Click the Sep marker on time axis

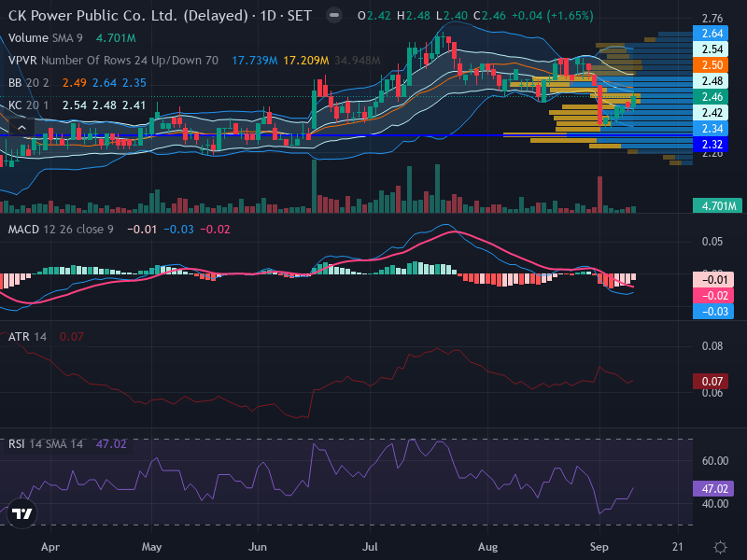(x=599, y=547)
